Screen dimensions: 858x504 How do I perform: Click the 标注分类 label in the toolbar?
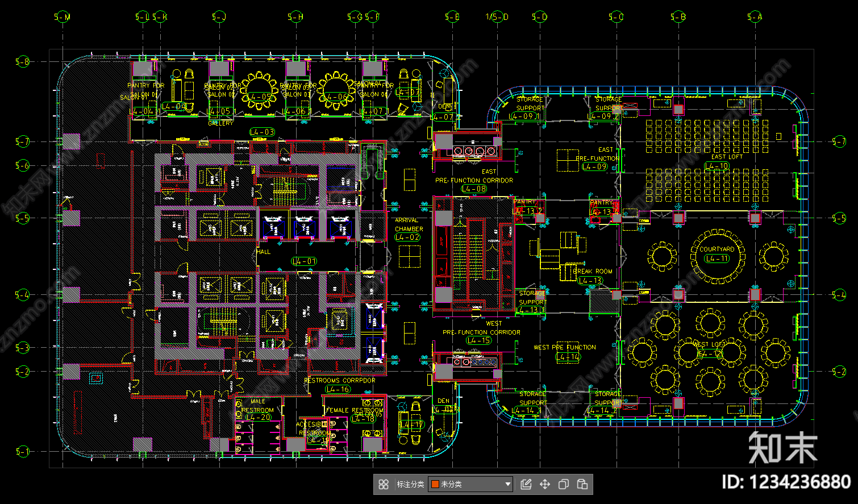tap(410, 484)
